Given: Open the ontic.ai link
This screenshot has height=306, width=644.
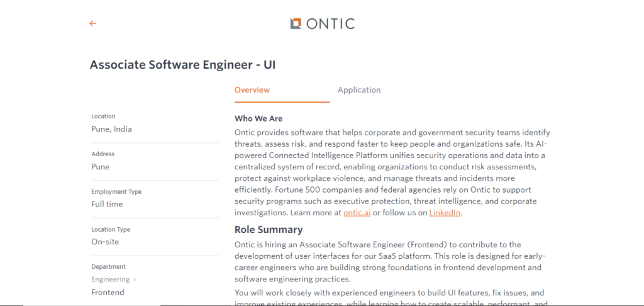Looking at the screenshot, I should tap(357, 213).
